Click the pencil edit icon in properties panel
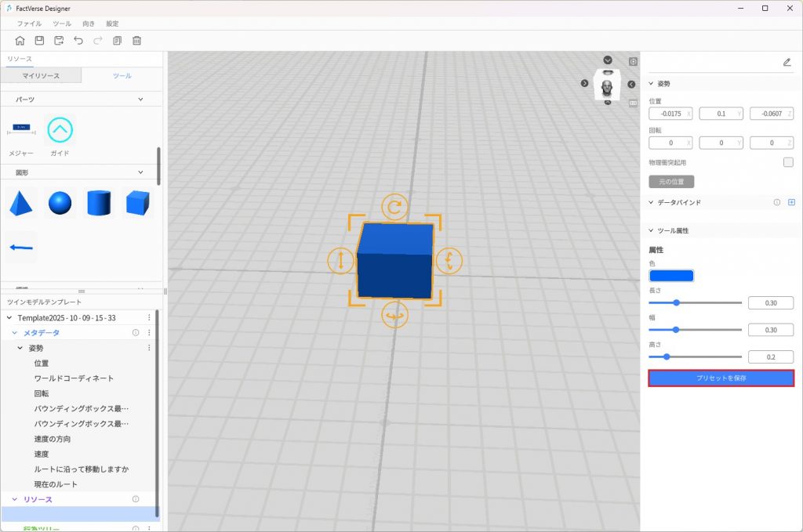The width and height of the screenshot is (803, 532). (787, 62)
